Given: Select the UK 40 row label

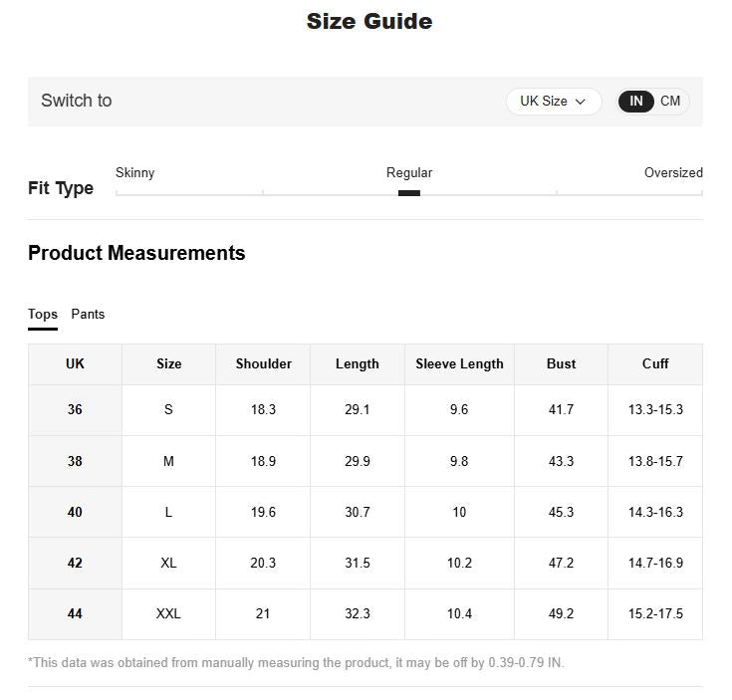Looking at the screenshot, I should (x=75, y=512).
